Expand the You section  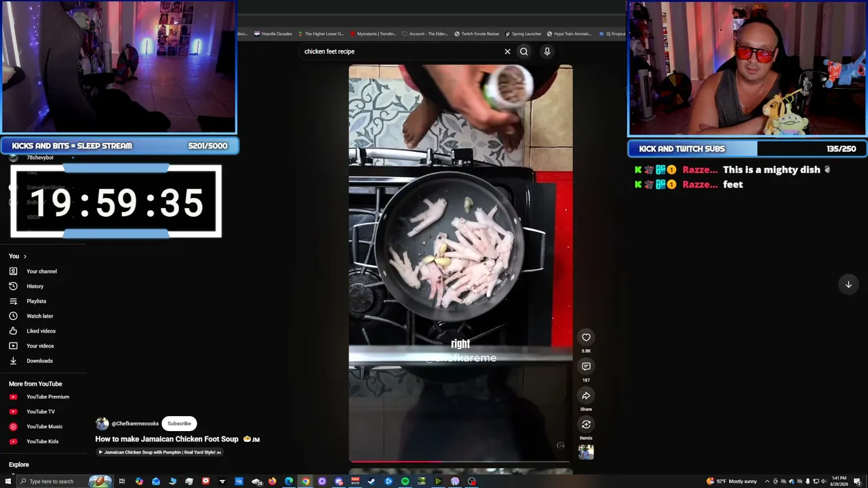(18, 256)
